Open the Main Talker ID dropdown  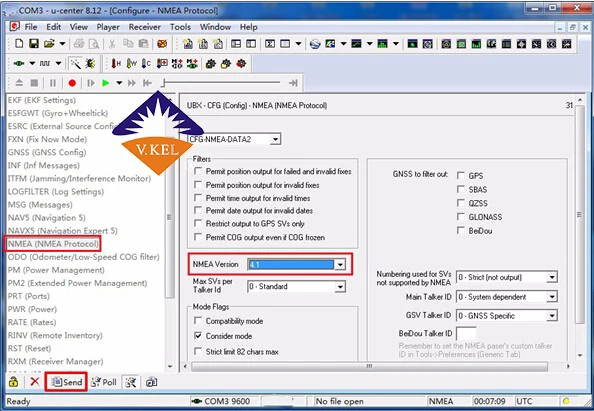point(552,297)
